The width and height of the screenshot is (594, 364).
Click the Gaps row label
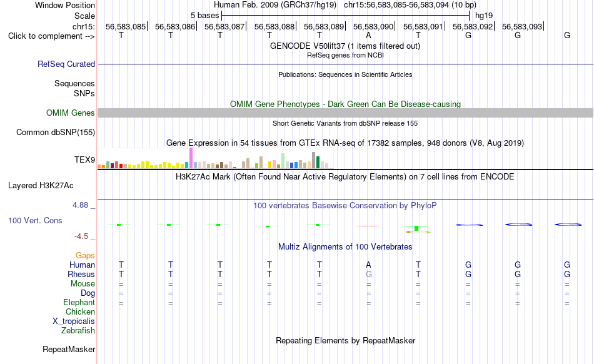85,256
